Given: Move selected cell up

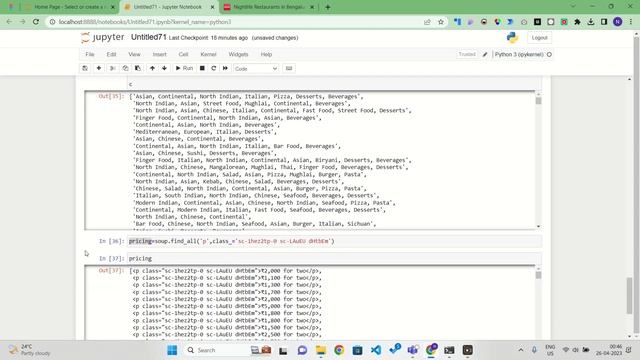Looking at the screenshot, I should pyautogui.click(x=152, y=68).
